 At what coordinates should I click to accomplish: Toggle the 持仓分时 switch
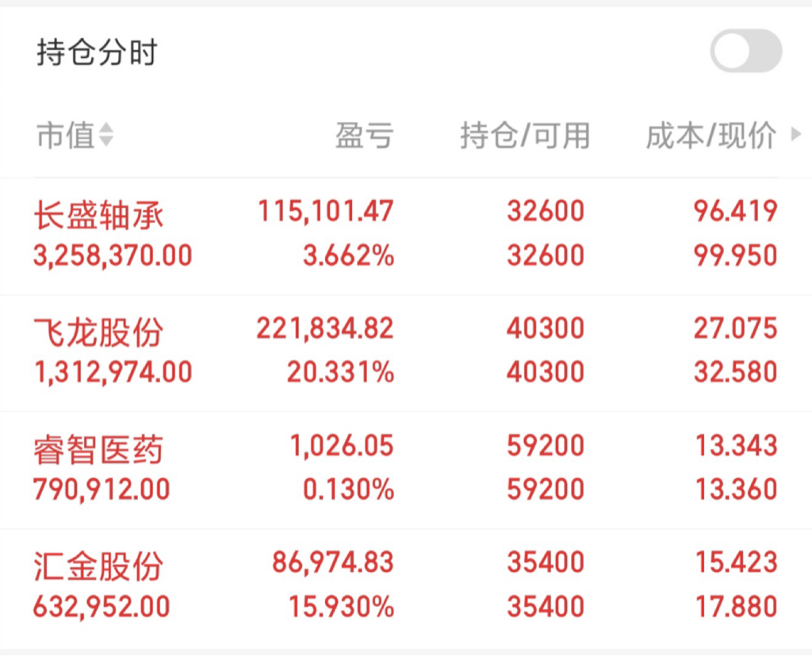coord(745,52)
